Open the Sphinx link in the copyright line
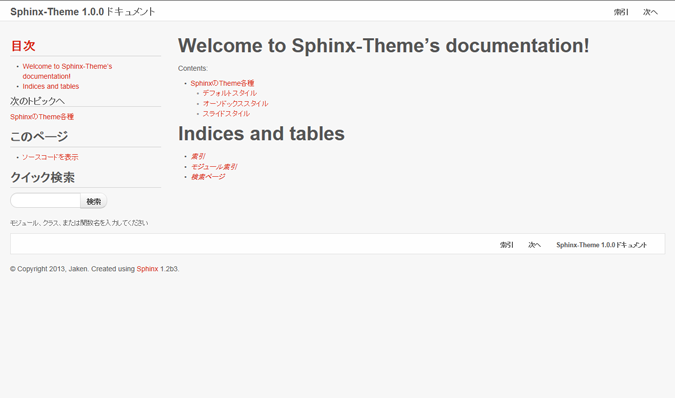 coord(147,269)
